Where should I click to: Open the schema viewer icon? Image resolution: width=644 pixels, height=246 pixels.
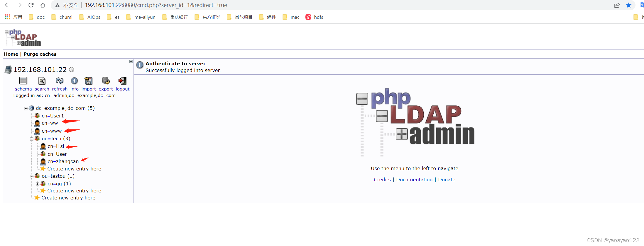coord(23,81)
